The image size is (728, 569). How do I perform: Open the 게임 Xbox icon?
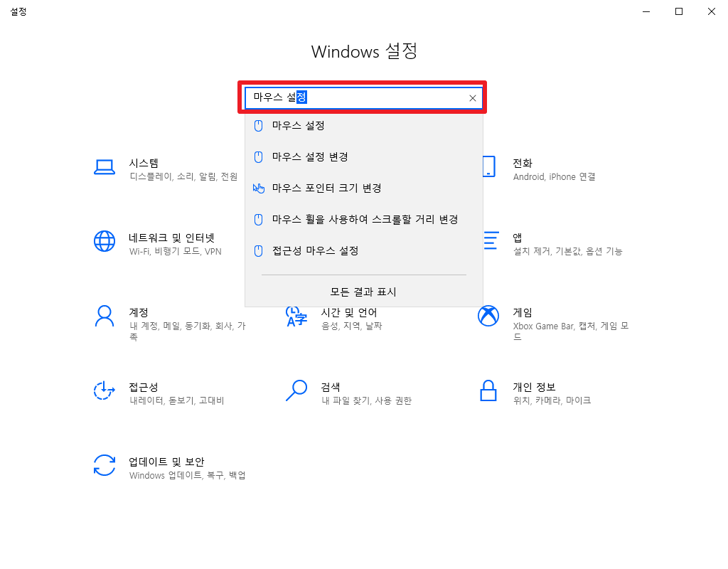pos(488,317)
